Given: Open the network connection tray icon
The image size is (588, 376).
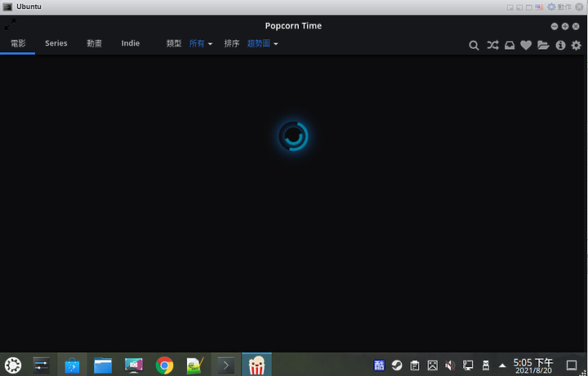Looking at the screenshot, I should (468, 365).
